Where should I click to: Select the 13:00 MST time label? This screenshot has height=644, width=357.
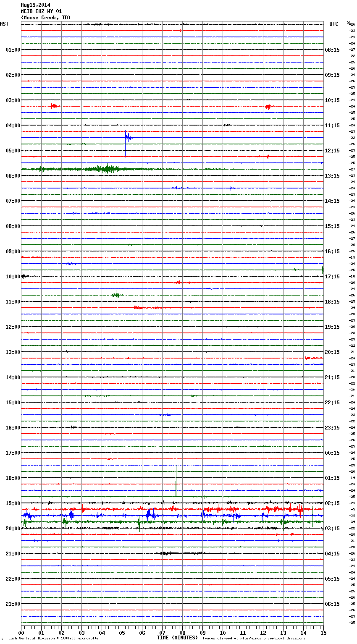tap(13, 352)
